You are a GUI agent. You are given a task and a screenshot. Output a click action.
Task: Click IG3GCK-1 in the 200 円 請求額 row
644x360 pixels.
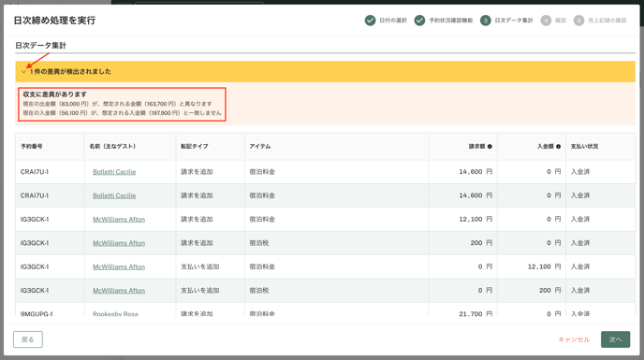(x=35, y=243)
